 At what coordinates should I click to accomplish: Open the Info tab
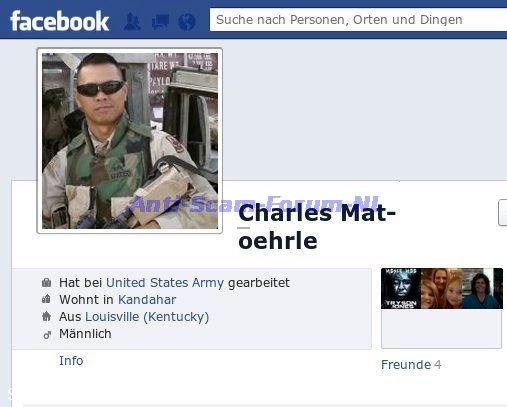(71, 361)
